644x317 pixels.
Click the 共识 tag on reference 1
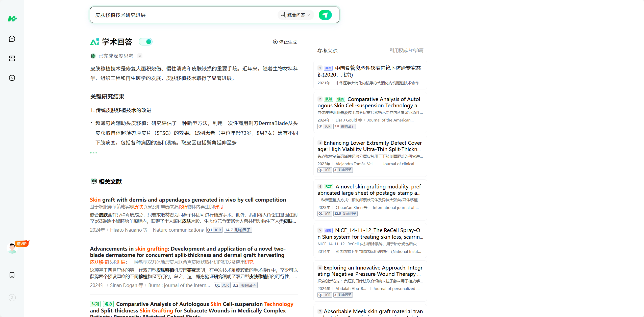click(328, 68)
